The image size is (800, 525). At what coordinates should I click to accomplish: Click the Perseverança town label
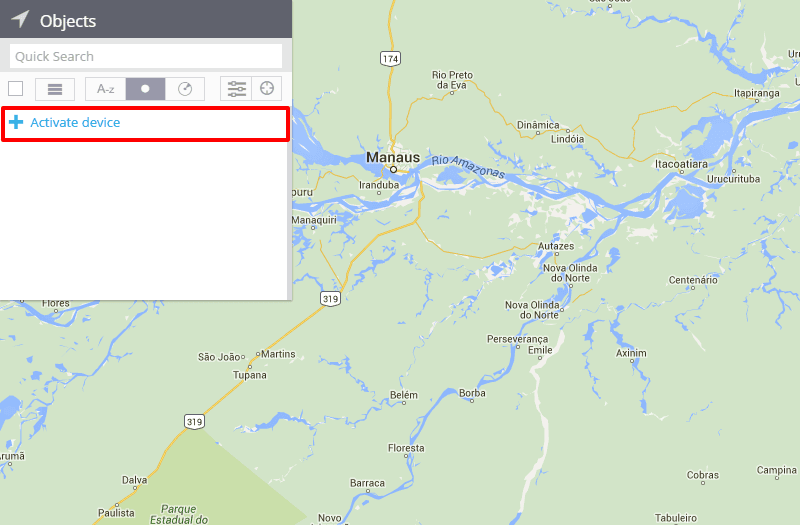point(517,339)
